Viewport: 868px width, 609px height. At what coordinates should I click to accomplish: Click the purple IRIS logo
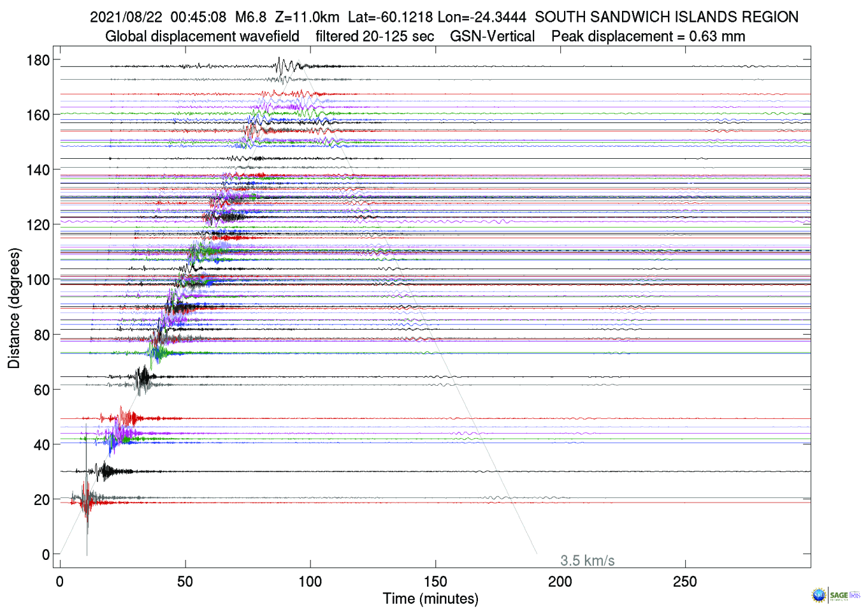855,595
